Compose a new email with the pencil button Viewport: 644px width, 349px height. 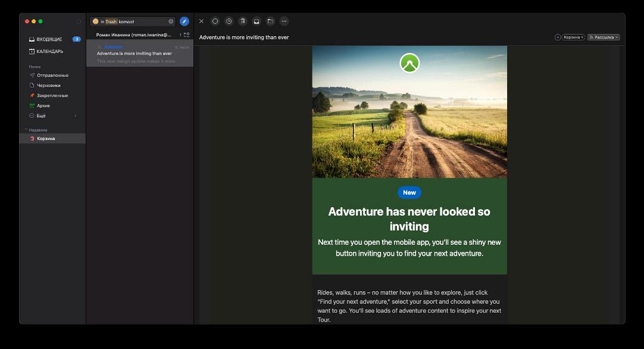(185, 21)
